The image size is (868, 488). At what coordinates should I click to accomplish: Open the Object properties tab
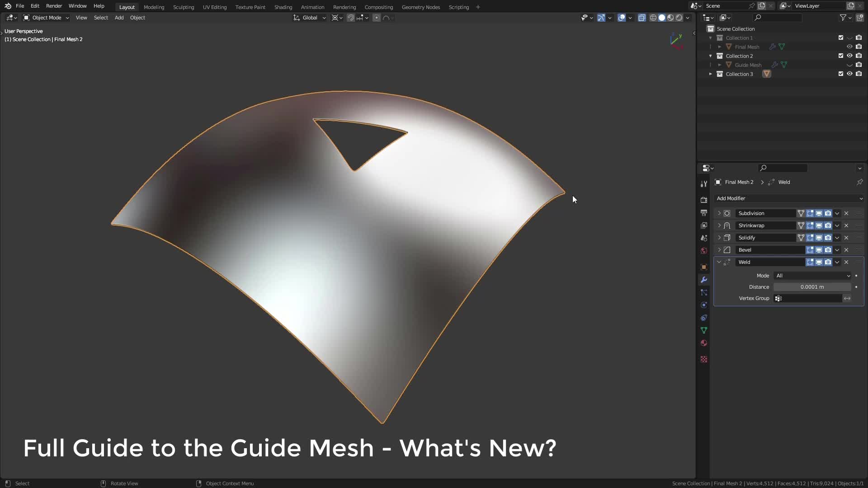click(x=704, y=267)
